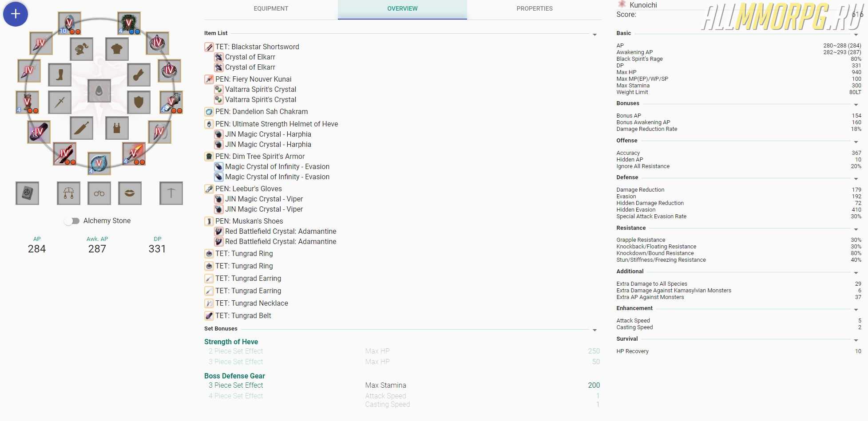Select the blue Sah Chakram awakening slot
The height and width of the screenshot is (421, 868).
[x=99, y=163]
